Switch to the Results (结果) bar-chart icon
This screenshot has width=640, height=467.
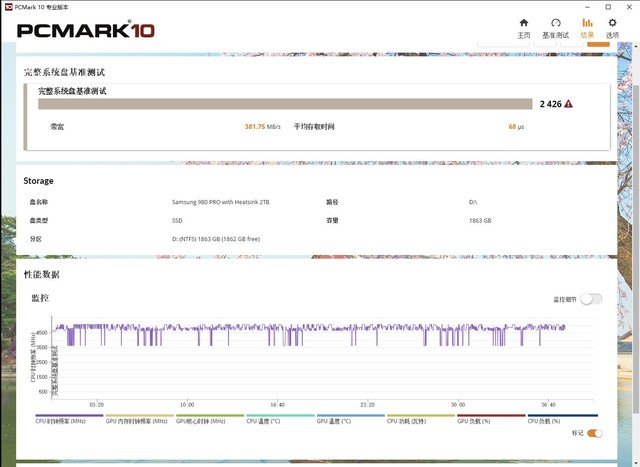[587, 23]
